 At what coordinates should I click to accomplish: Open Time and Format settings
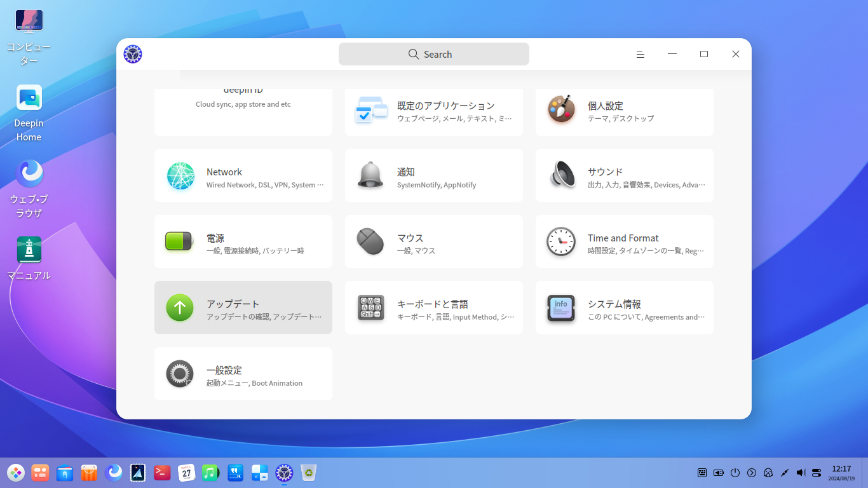(x=624, y=242)
